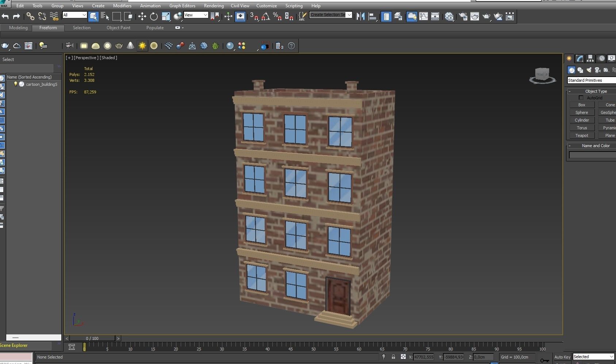Click the Teapot primitive button
Image resolution: width=616 pixels, height=364 pixels.
pyautogui.click(x=582, y=135)
